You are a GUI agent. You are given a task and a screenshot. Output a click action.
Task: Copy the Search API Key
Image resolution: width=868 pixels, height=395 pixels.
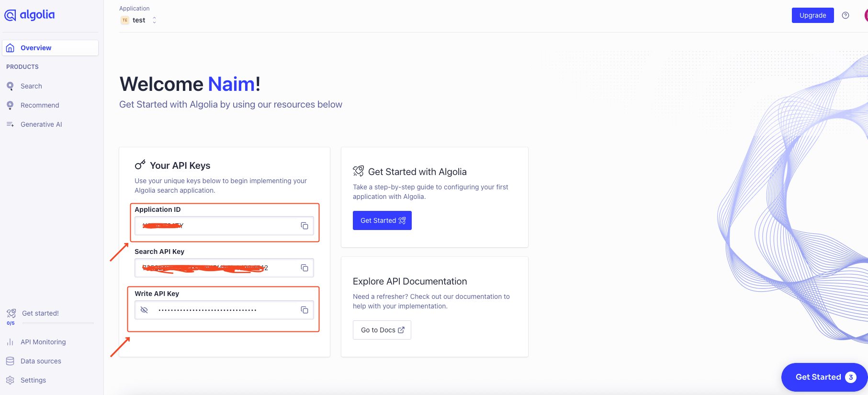[x=304, y=268]
